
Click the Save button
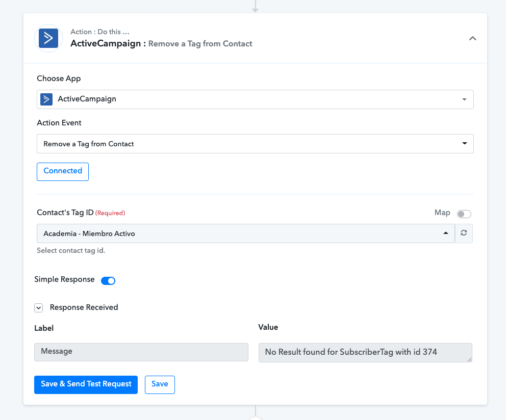click(x=160, y=384)
